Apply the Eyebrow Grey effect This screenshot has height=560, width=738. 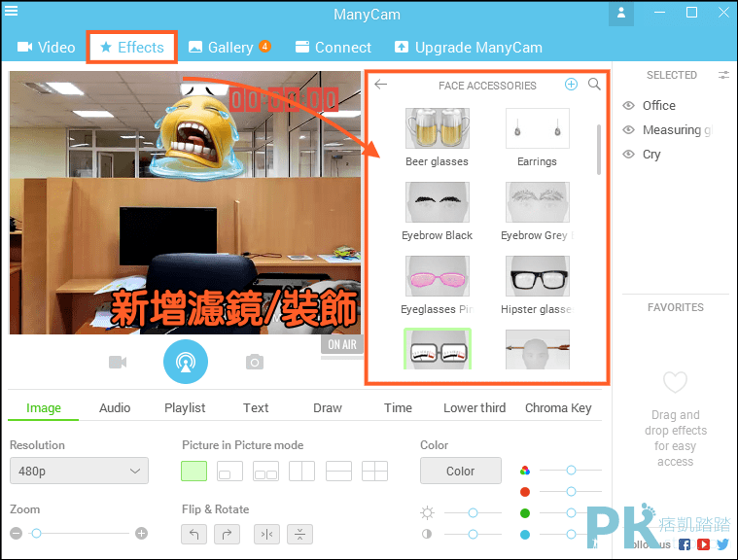537,202
